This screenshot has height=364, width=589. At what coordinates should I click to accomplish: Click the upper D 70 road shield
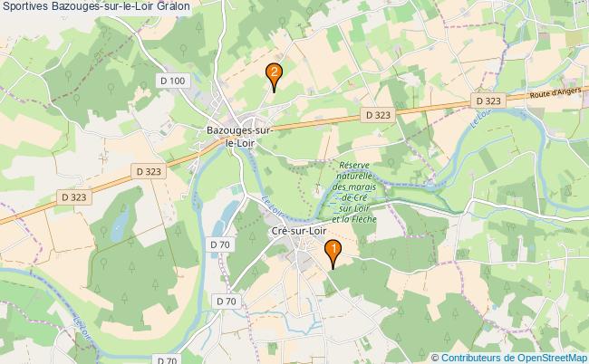click(x=220, y=244)
